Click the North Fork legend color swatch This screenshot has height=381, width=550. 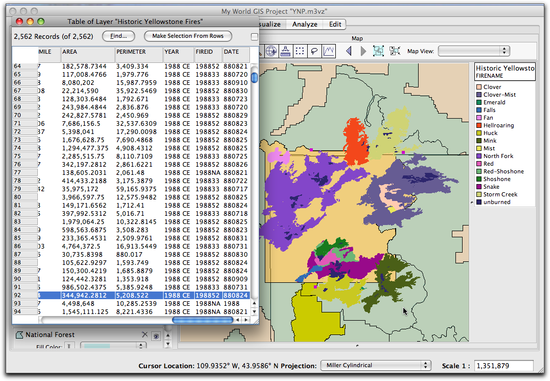[479, 156]
